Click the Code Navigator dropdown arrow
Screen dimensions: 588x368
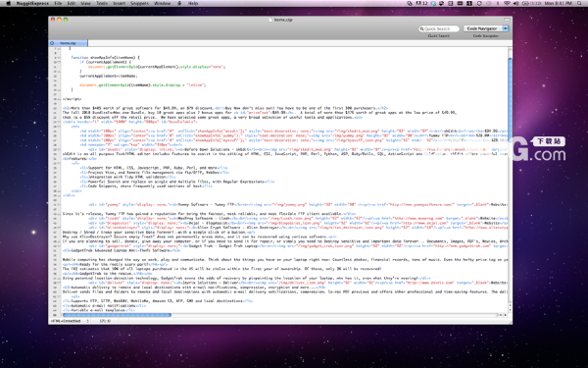506,28
